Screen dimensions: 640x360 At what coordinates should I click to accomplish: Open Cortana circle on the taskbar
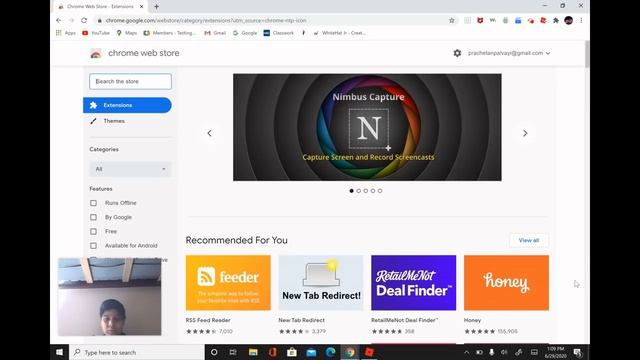(214, 352)
